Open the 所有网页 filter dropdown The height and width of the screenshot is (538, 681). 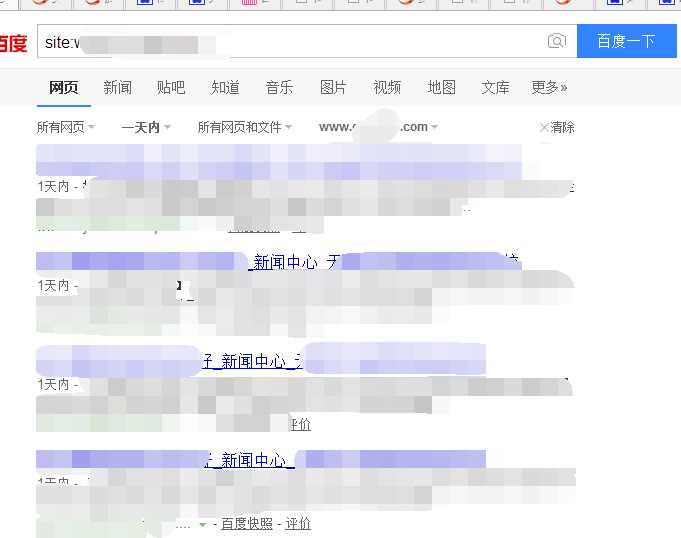pyautogui.click(x=66, y=127)
